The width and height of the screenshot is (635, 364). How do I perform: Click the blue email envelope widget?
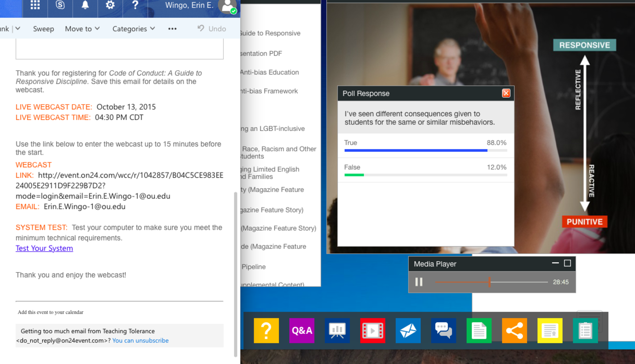pyautogui.click(x=408, y=331)
